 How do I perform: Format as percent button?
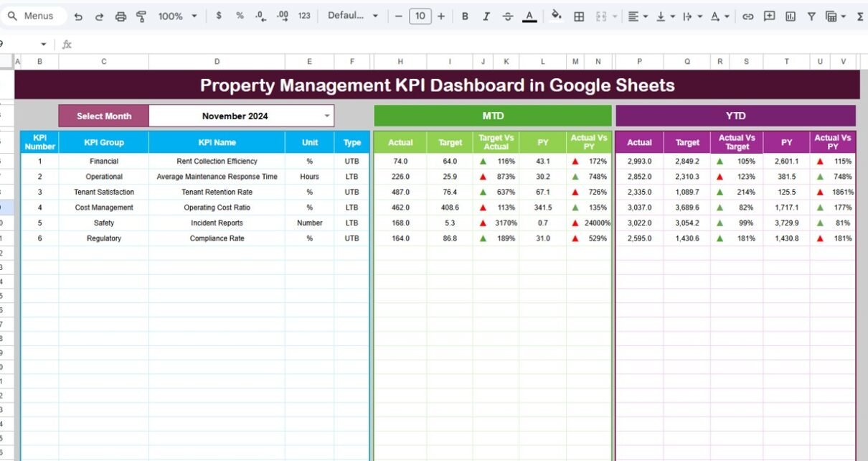(240, 16)
